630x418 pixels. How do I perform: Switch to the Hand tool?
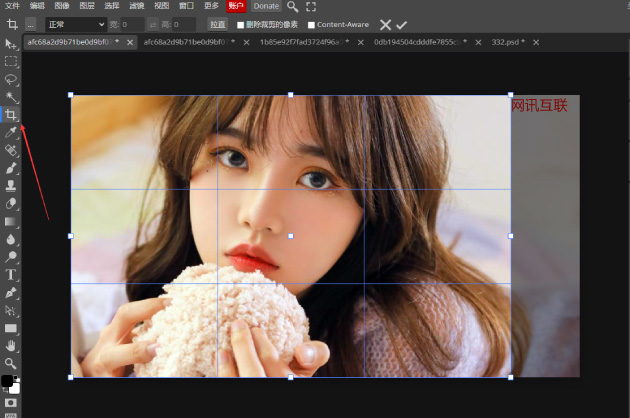pos(11,345)
